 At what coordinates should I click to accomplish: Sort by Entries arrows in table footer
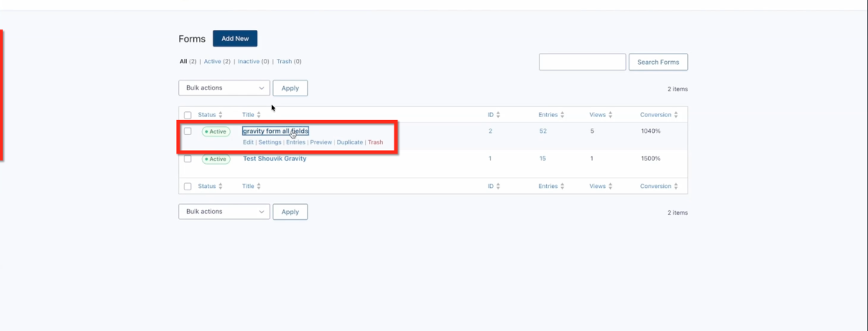click(562, 186)
